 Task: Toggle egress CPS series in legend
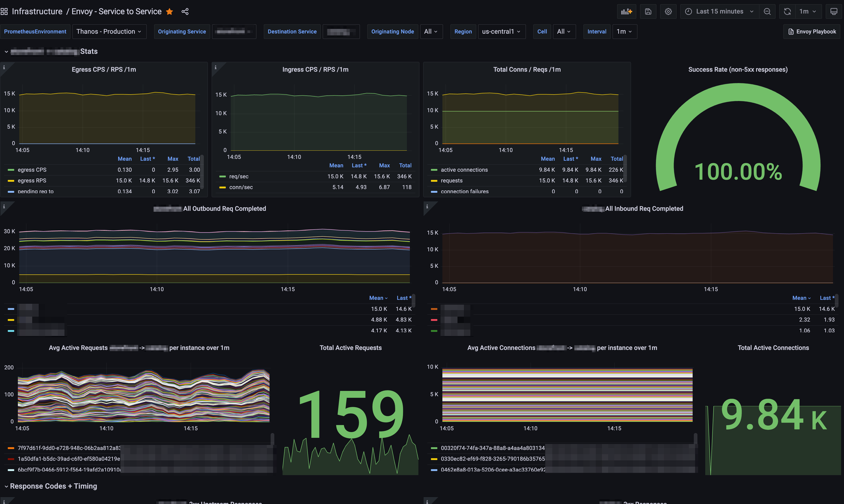pos(32,170)
